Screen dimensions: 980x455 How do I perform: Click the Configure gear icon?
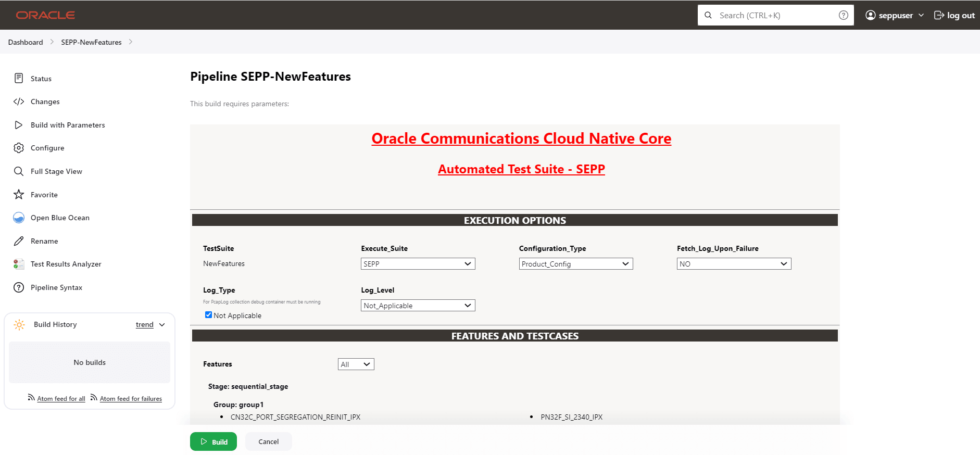point(19,148)
